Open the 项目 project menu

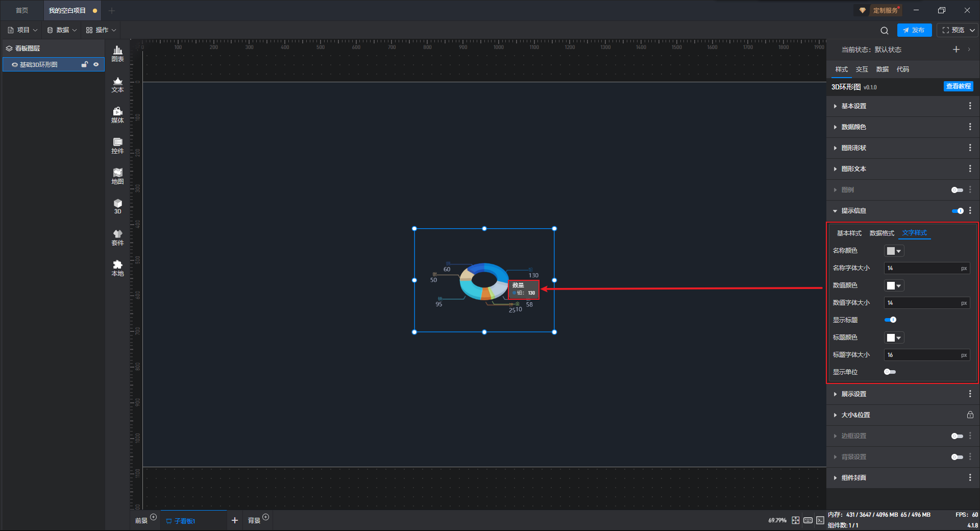22,30
